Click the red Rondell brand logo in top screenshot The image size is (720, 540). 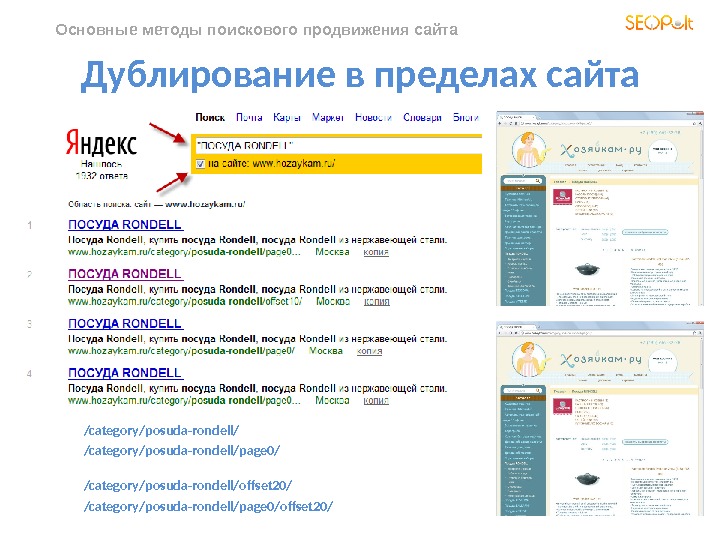562,197
